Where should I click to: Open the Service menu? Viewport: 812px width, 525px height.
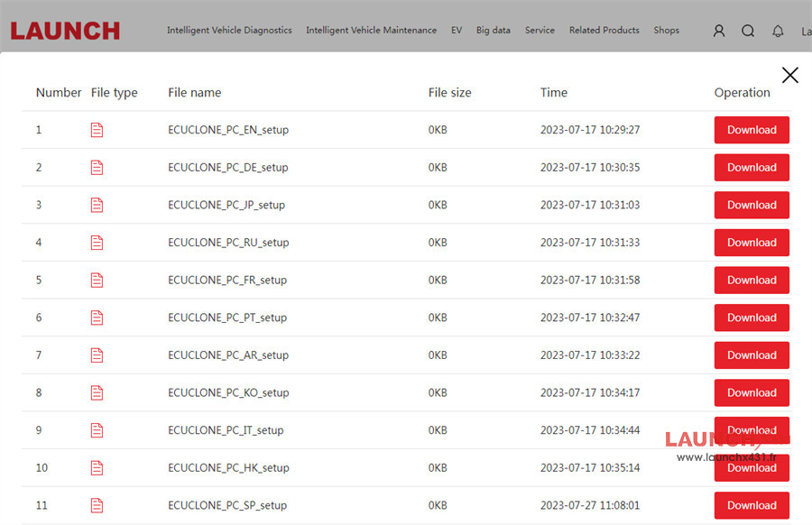point(540,31)
